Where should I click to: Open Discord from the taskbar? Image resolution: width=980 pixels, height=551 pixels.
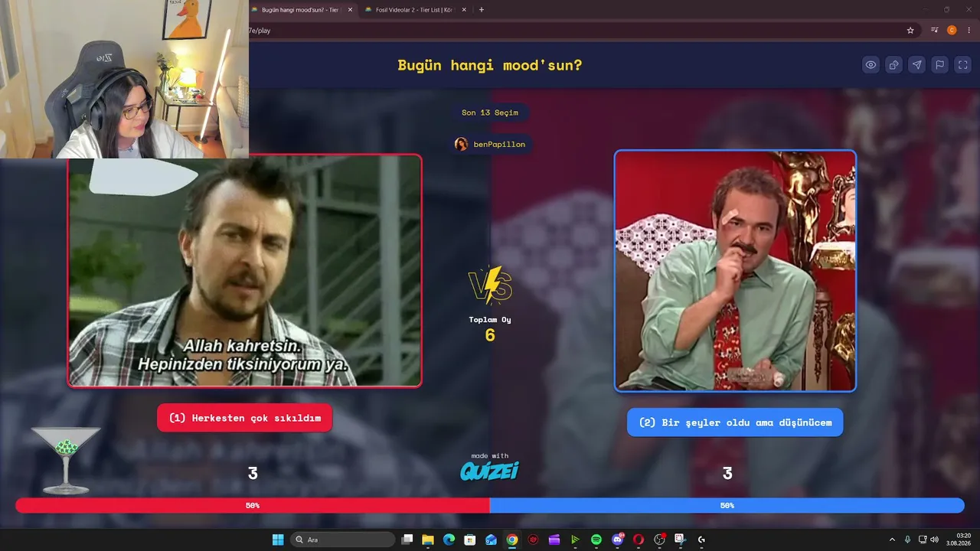(x=618, y=540)
